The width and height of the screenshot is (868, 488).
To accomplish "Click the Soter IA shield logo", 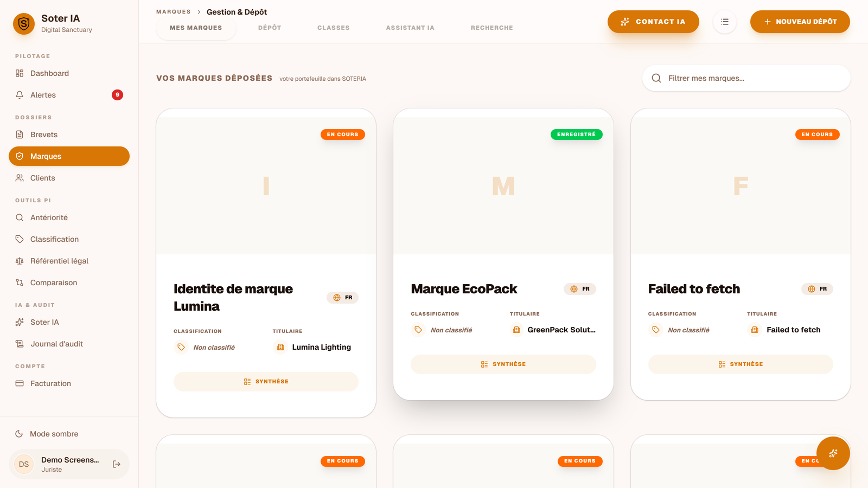I will coord(24,24).
